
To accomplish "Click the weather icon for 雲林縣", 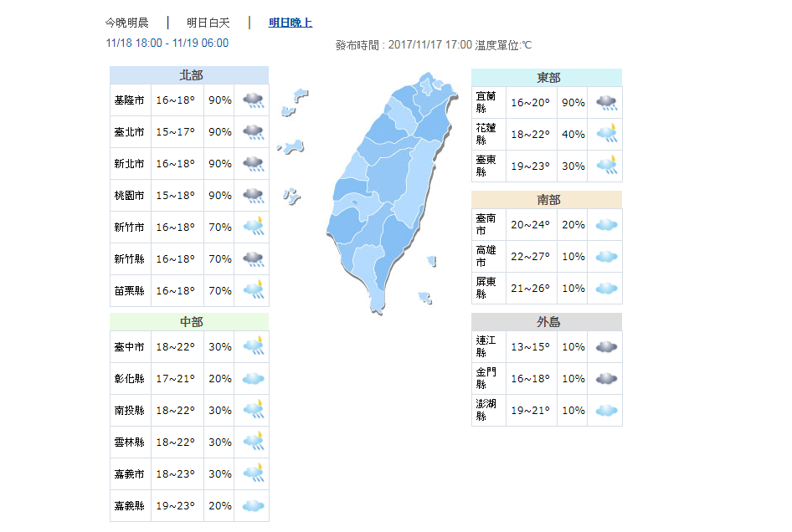I will tap(253, 442).
